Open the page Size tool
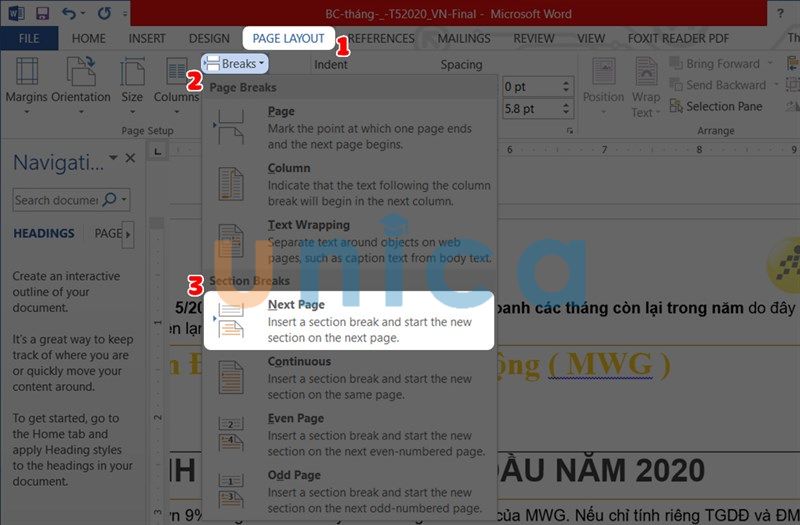Image resolution: width=800 pixels, height=525 pixels. click(132, 82)
